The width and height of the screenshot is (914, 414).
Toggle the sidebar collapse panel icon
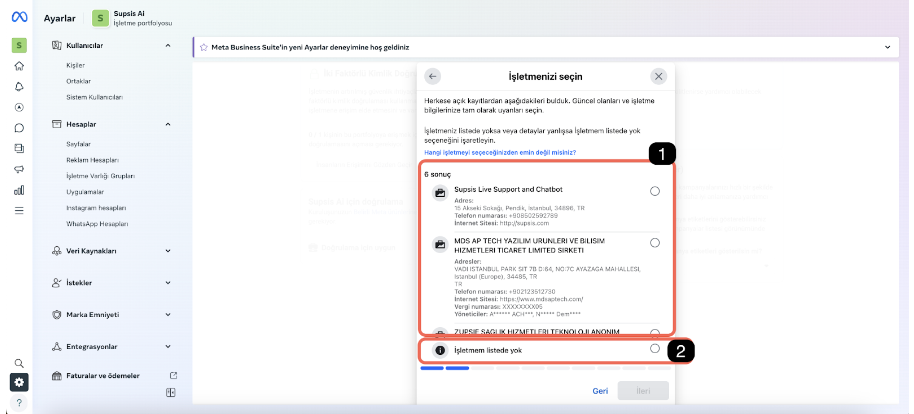(x=171, y=393)
